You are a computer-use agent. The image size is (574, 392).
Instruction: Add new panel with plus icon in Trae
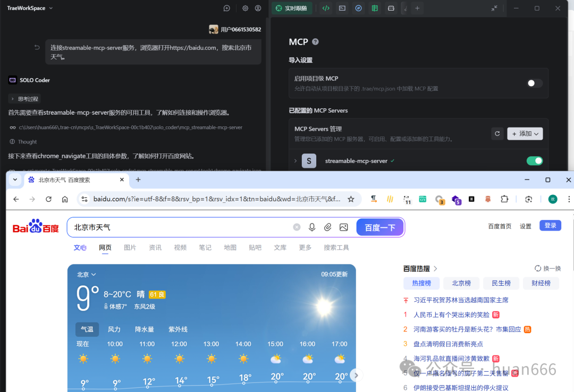pos(417,8)
